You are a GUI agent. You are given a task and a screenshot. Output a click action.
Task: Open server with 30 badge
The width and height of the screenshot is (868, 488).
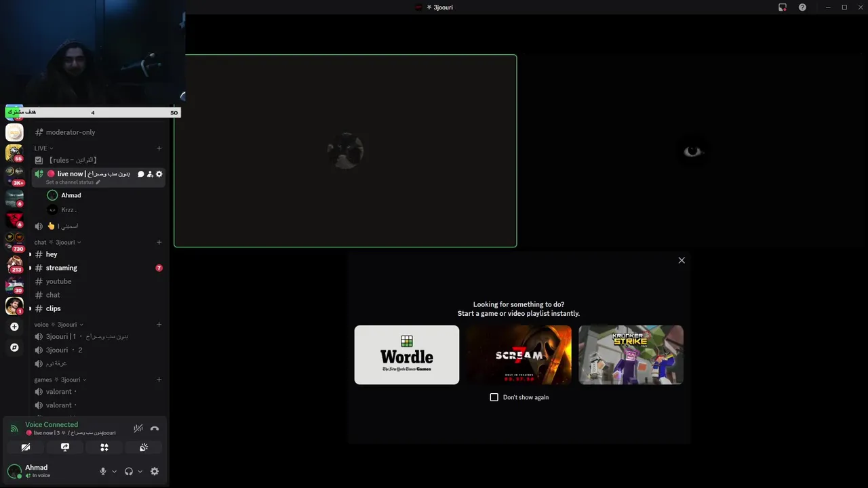tap(14, 285)
